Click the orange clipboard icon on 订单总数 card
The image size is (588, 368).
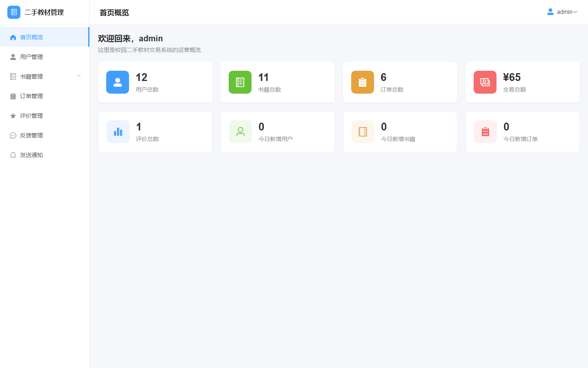pos(363,82)
